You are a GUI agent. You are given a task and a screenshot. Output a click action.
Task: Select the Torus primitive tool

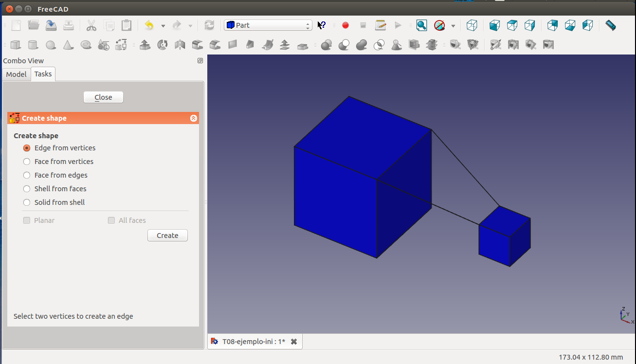click(x=86, y=45)
